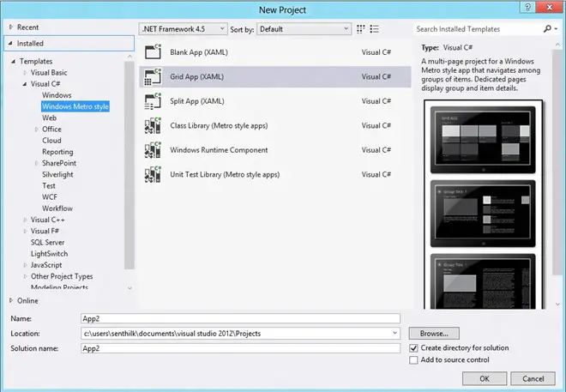Screen dimensions: 566x392
Task: Click the Grid App (XAML) template icon
Action: click(153, 76)
